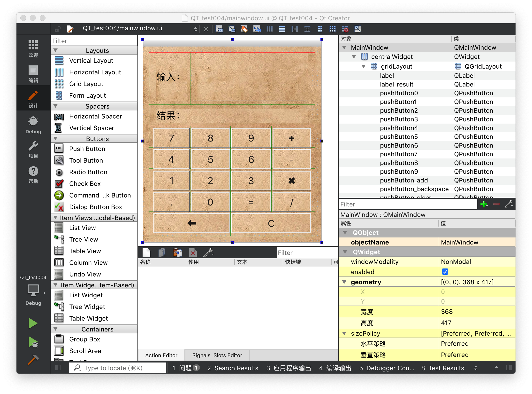Open the Debug mode in sidebar

(x=33, y=125)
